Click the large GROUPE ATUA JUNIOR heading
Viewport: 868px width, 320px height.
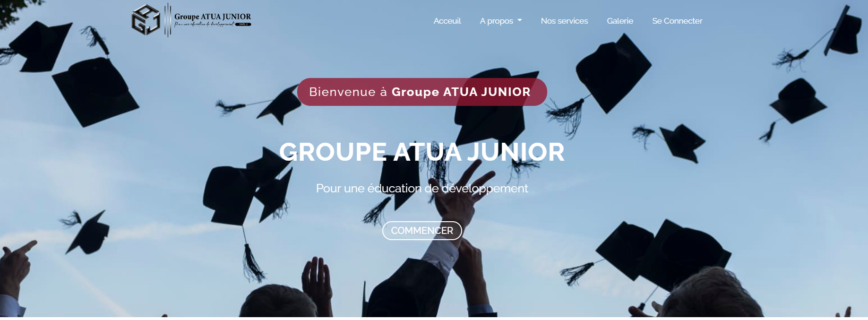(422, 152)
